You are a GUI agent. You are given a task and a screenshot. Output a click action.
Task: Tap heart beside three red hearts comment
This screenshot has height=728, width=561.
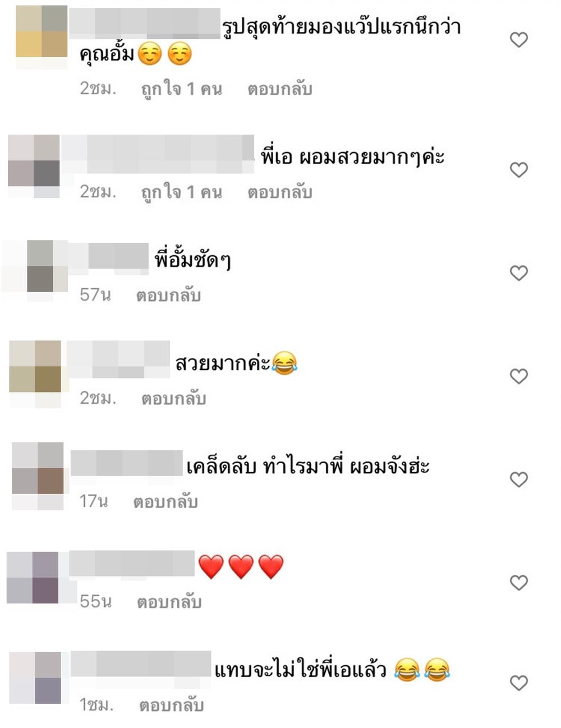point(519,583)
